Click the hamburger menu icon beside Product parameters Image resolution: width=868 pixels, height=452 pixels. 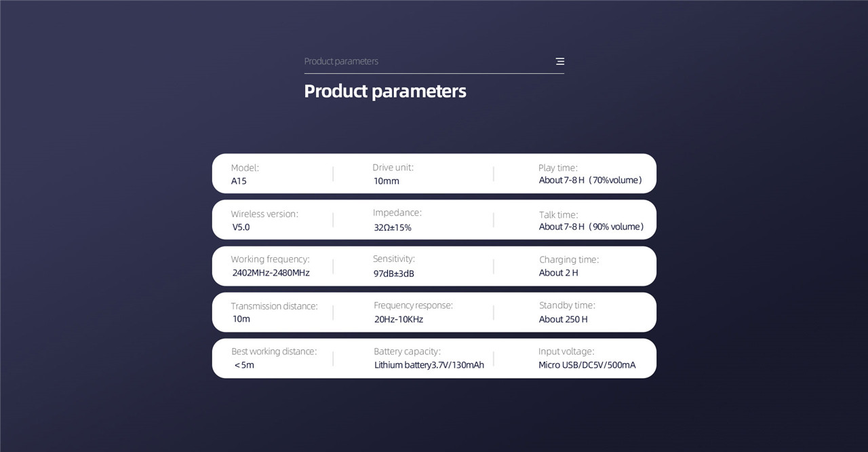(560, 61)
